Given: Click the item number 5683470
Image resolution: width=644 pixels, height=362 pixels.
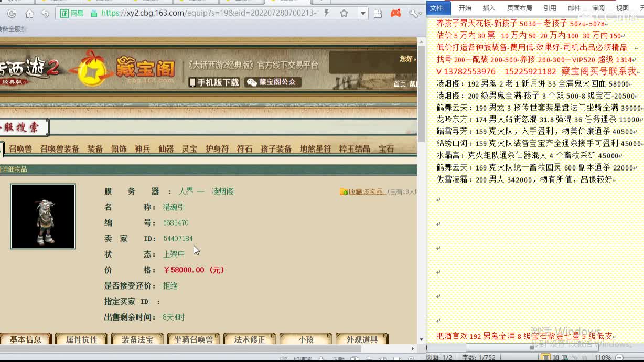Looking at the screenshot, I should click(x=176, y=223).
